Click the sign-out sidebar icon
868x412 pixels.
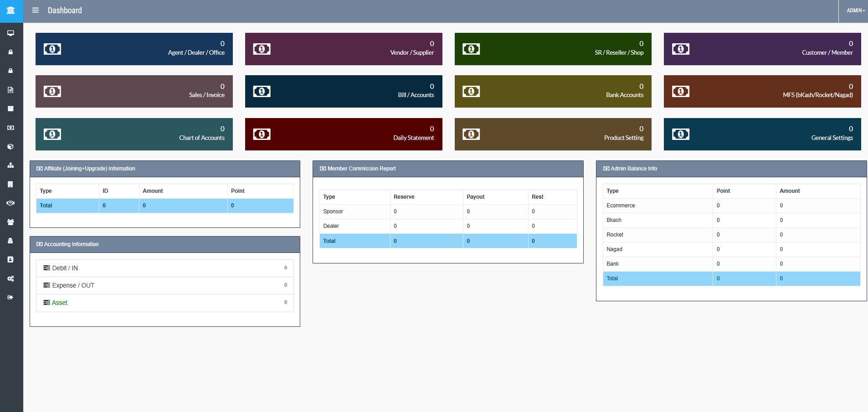pyautogui.click(x=10, y=297)
